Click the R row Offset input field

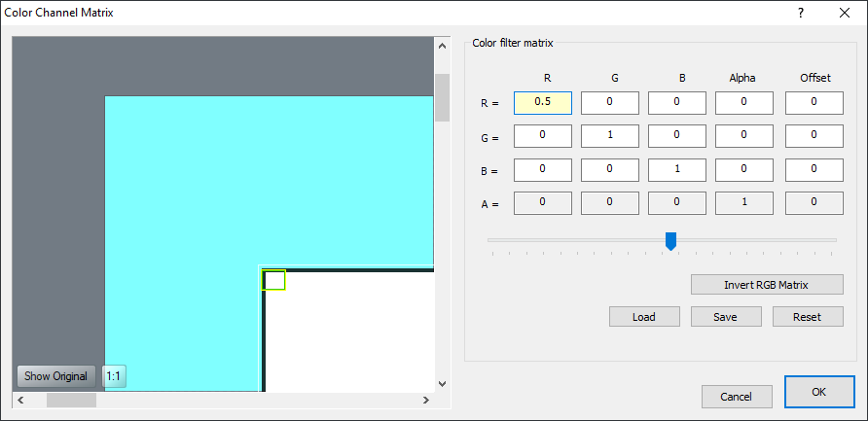tap(814, 102)
